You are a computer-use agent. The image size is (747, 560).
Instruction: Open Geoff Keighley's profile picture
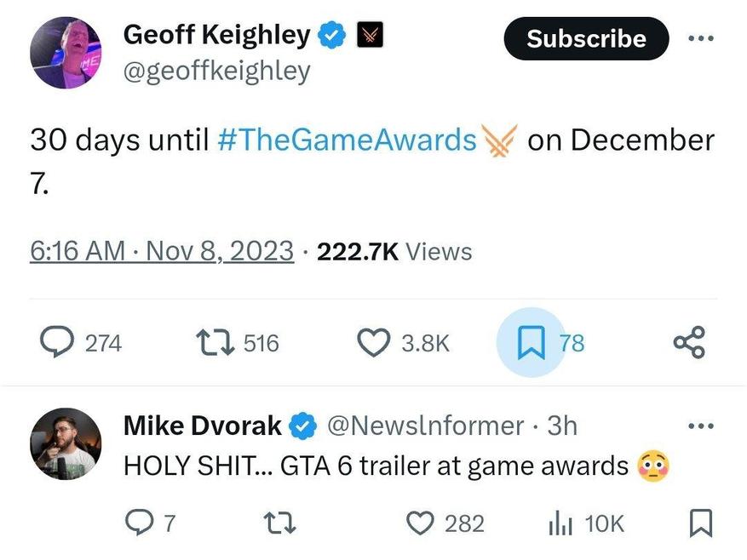click(66, 53)
